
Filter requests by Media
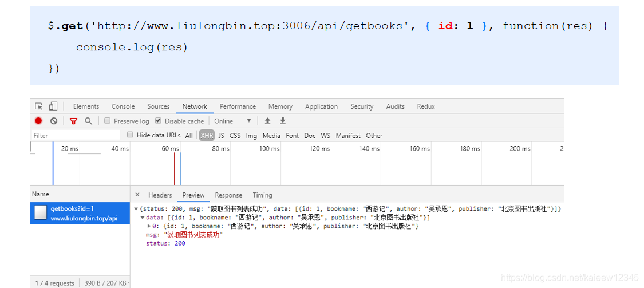pos(271,136)
